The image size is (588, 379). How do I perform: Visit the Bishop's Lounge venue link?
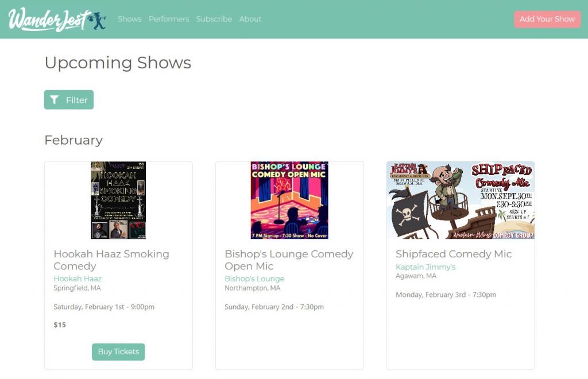[254, 279]
